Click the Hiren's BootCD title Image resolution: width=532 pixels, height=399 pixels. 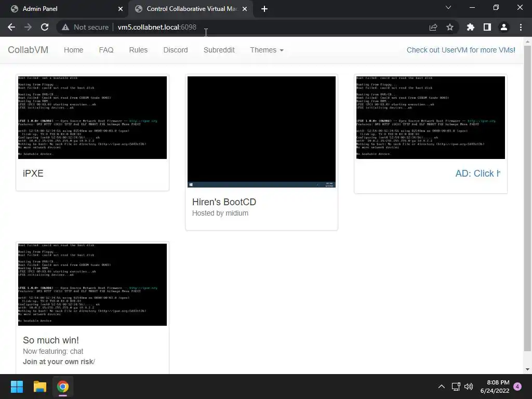click(x=224, y=202)
